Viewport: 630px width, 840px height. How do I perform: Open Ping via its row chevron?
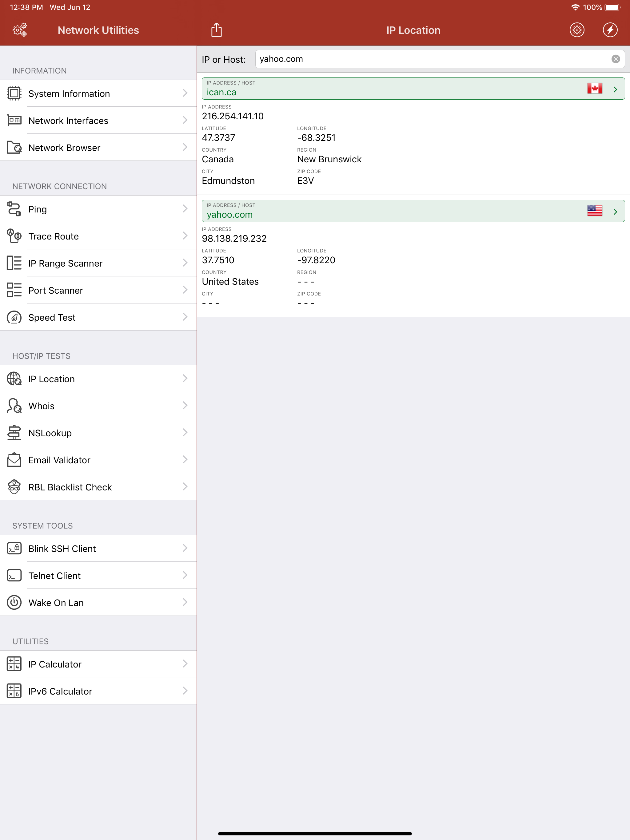coord(185,209)
